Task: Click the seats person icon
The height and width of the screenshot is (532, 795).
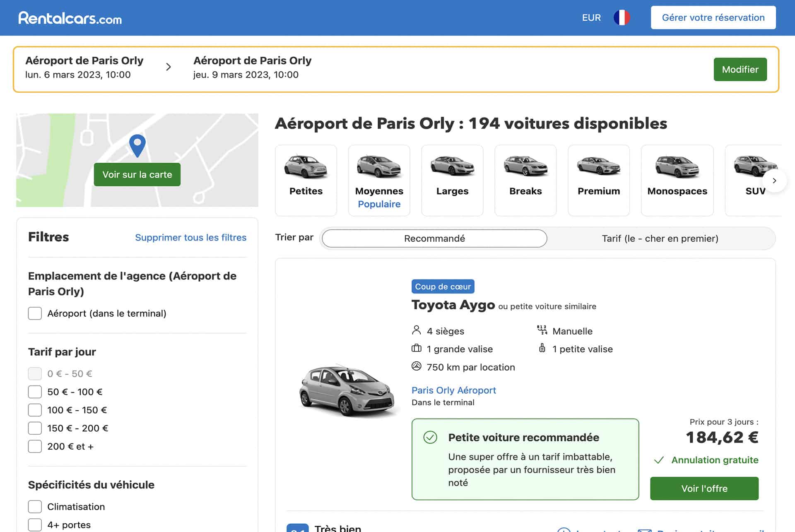Action: (417, 330)
